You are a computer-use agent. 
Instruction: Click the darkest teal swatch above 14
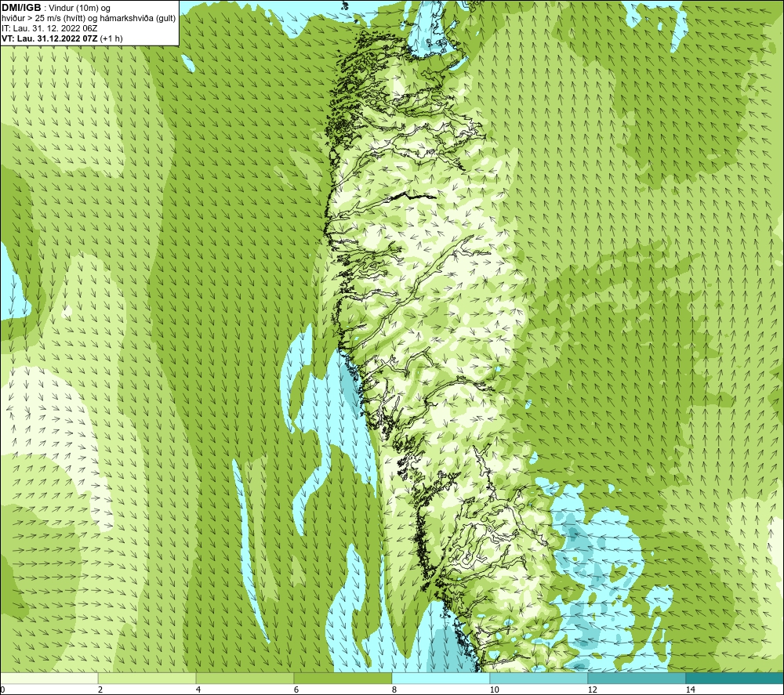pyautogui.click(x=735, y=678)
